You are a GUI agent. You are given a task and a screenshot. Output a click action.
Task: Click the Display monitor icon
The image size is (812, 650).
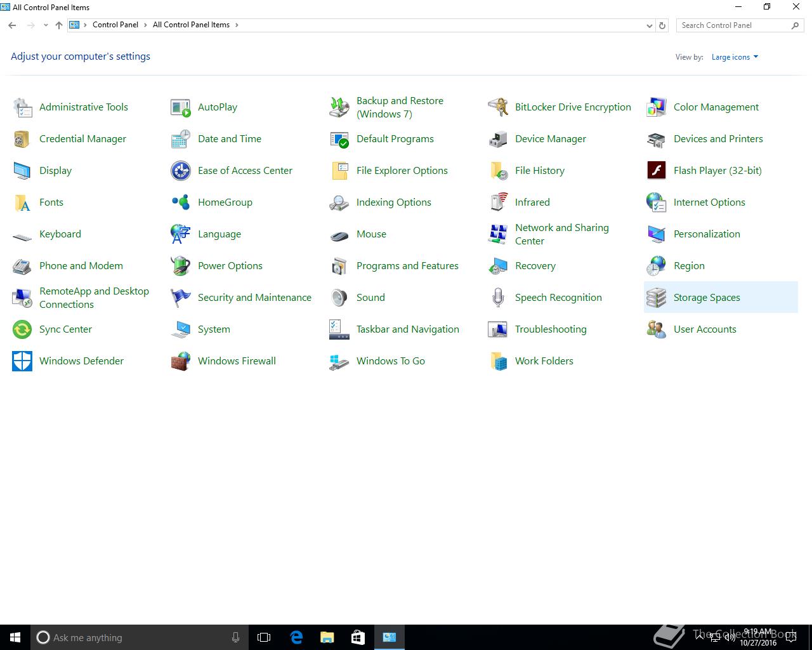coord(22,171)
